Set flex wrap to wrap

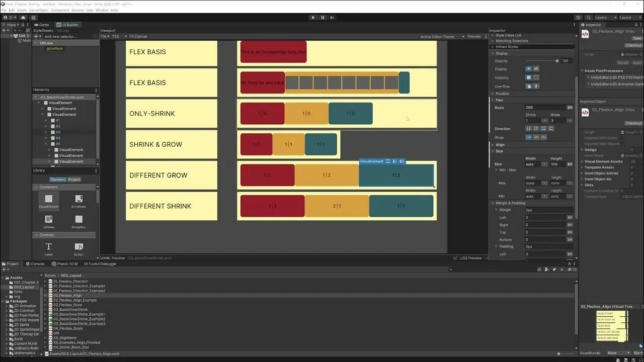pos(536,137)
